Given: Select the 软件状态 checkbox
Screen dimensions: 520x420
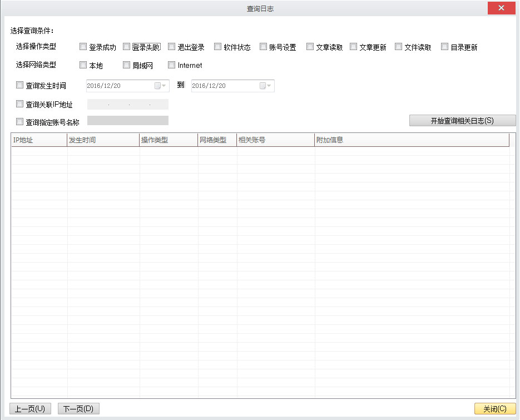Looking at the screenshot, I should click(x=218, y=47).
